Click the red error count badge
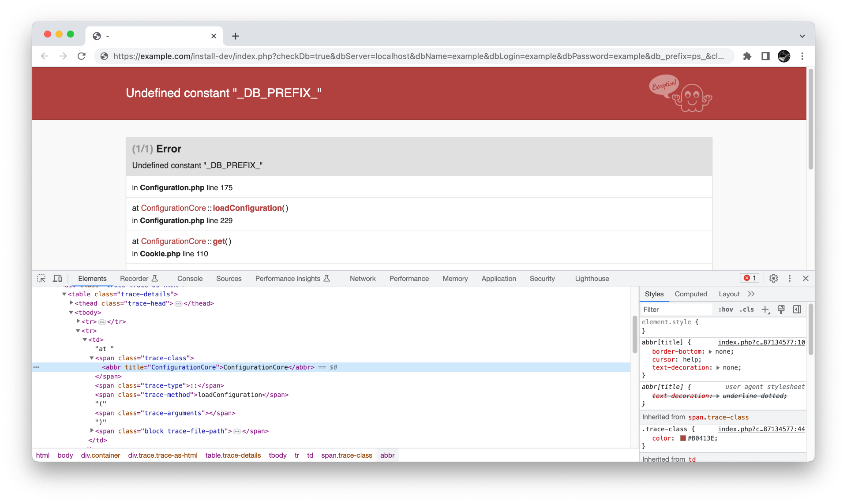The image size is (847, 504). pos(750,278)
